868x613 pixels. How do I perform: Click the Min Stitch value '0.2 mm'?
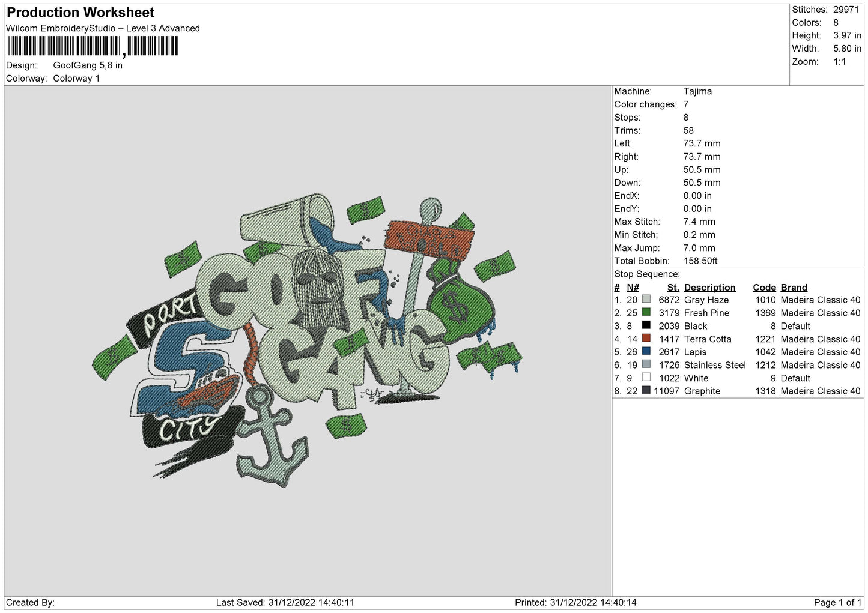(699, 235)
